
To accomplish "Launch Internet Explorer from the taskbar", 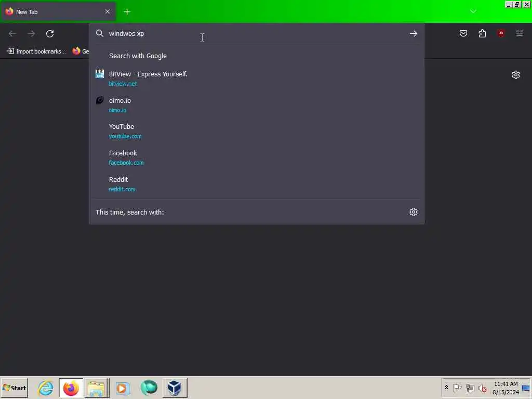I will coord(46,388).
